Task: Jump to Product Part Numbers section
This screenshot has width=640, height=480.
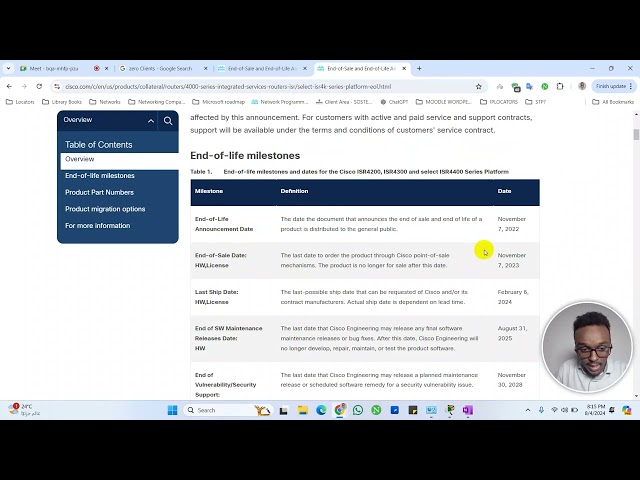Action: click(99, 192)
